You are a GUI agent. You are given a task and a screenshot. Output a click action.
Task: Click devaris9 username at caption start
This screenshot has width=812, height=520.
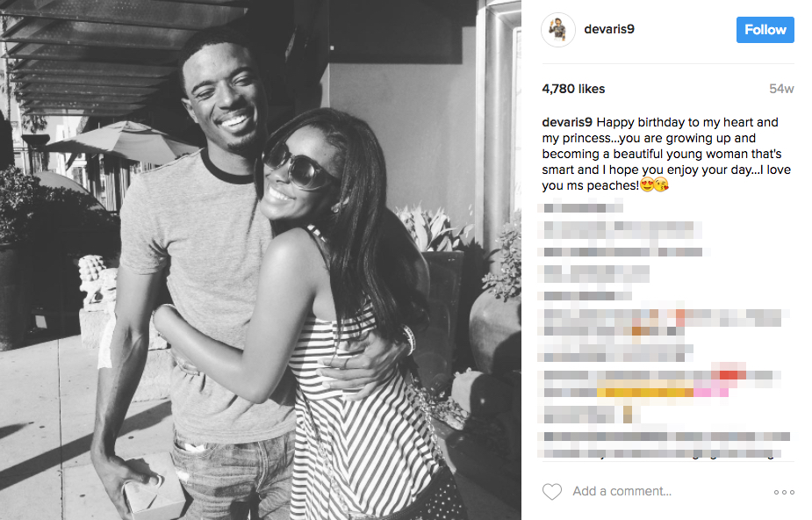click(567, 122)
